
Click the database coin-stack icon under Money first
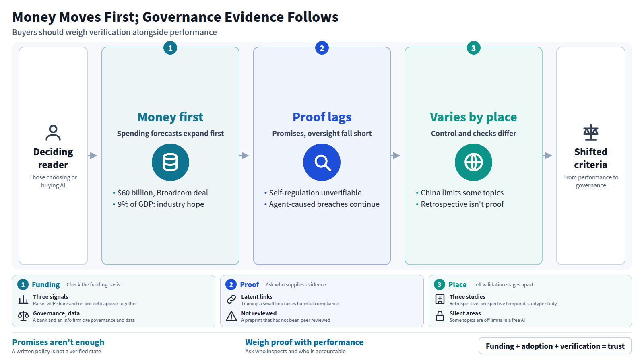point(170,162)
